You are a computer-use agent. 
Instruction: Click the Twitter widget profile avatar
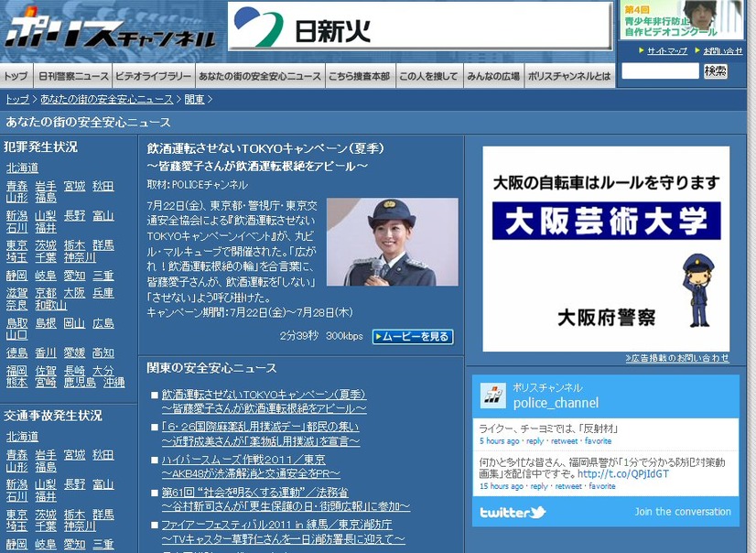coord(493,396)
